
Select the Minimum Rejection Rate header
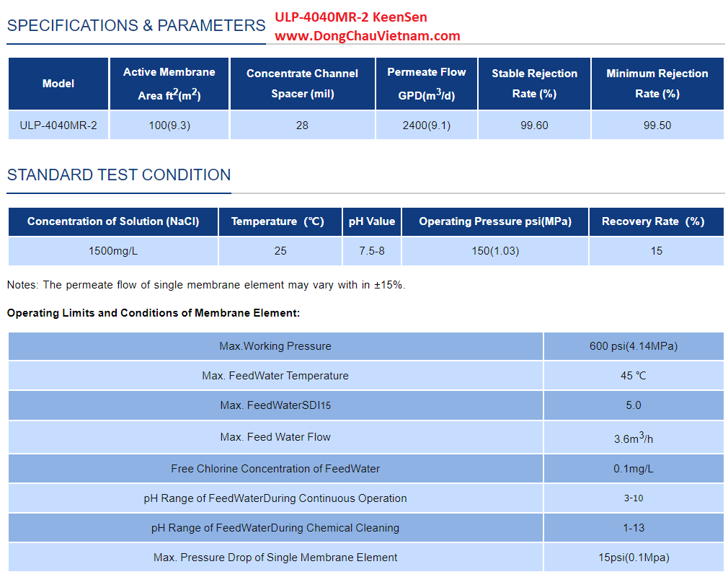657,84
